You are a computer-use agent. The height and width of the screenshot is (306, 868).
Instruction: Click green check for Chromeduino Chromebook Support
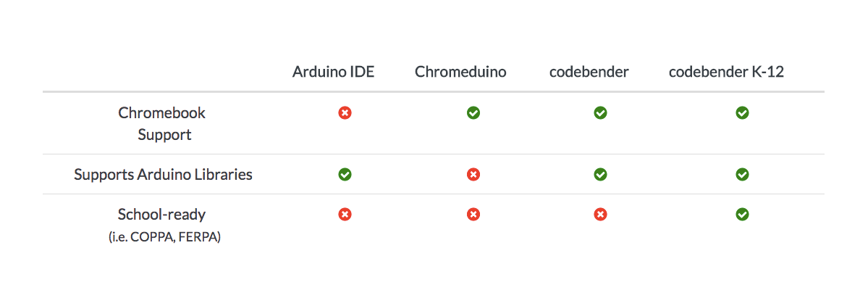(473, 113)
